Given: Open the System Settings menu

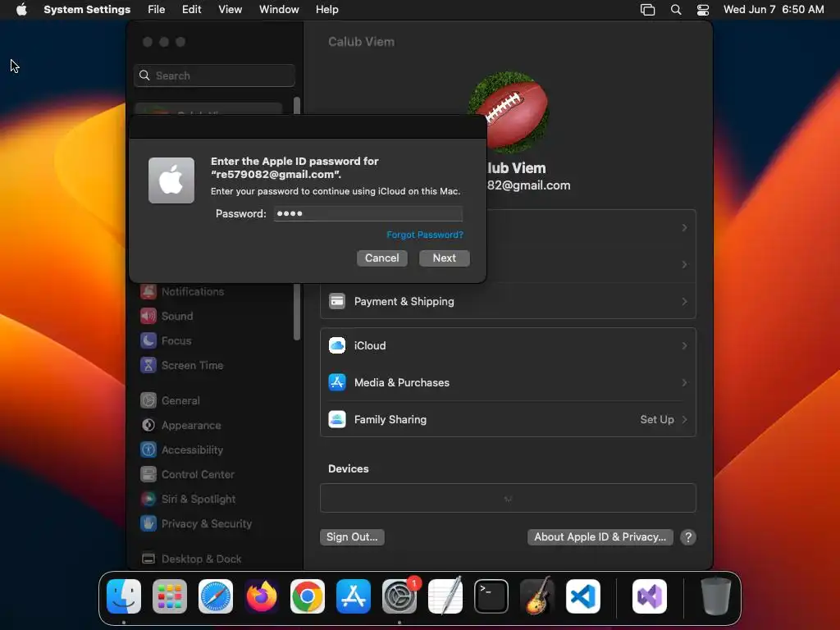Looking at the screenshot, I should [87, 10].
